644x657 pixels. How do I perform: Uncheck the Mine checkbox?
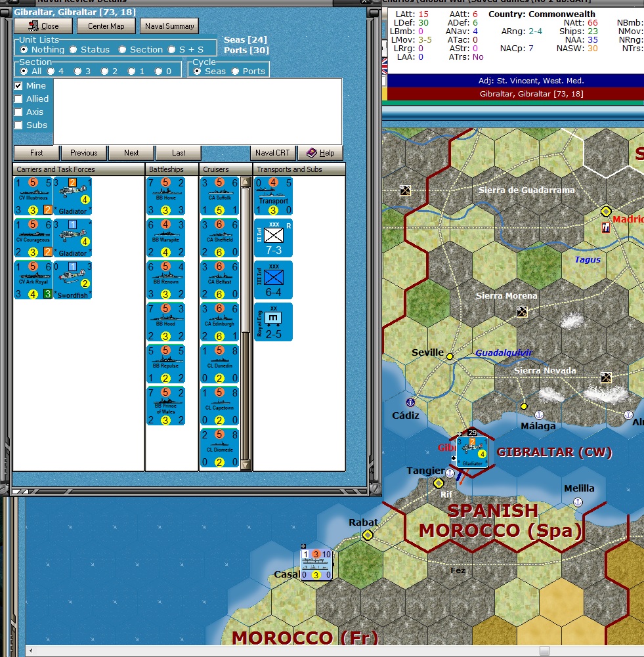[18, 85]
